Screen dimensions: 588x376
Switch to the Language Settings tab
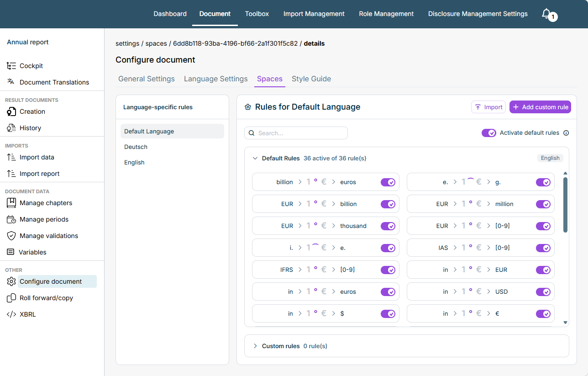(x=216, y=79)
